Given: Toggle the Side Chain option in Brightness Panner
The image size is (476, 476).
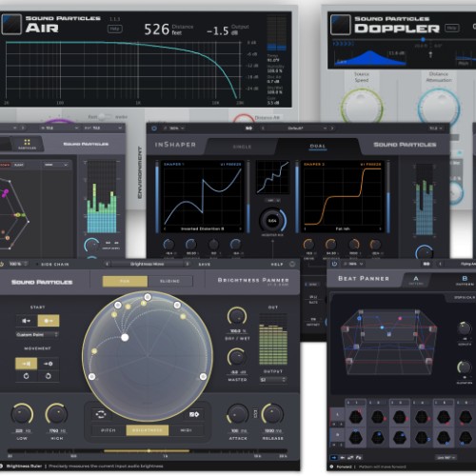Looking at the screenshot, I should (x=52, y=265).
